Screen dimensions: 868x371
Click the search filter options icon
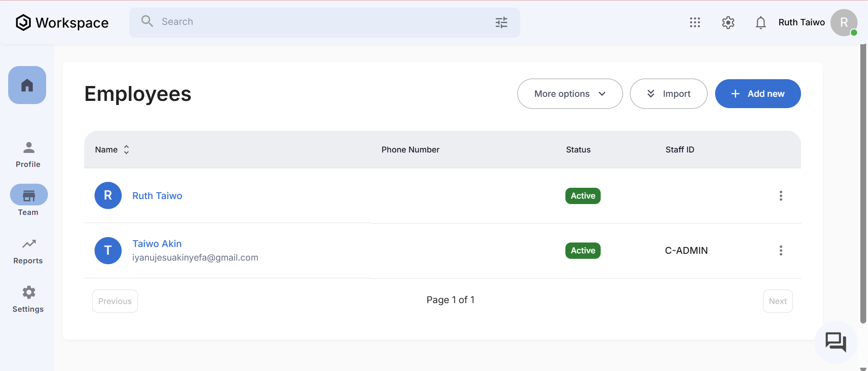click(501, 23)
